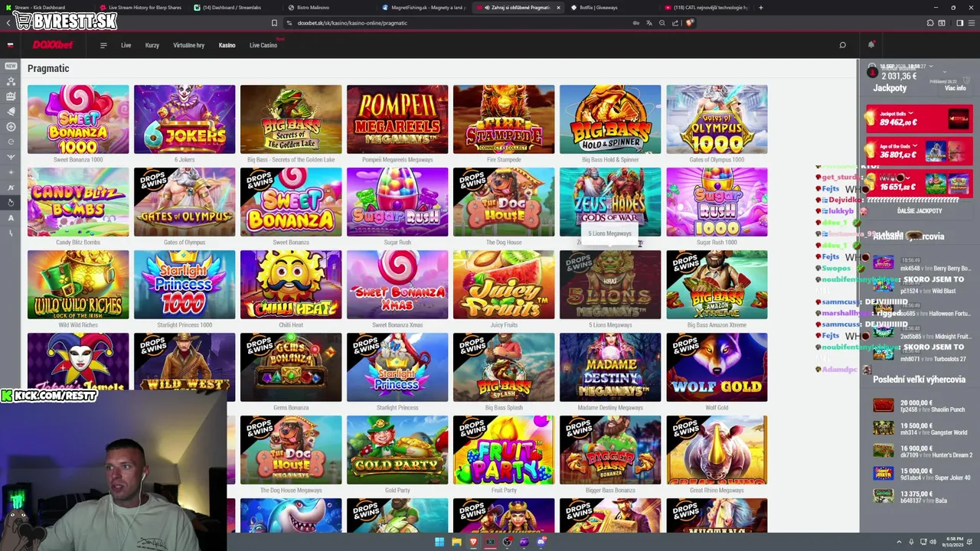
Task: Open the notifications bell icon
Action: click(x=871, y=45)
